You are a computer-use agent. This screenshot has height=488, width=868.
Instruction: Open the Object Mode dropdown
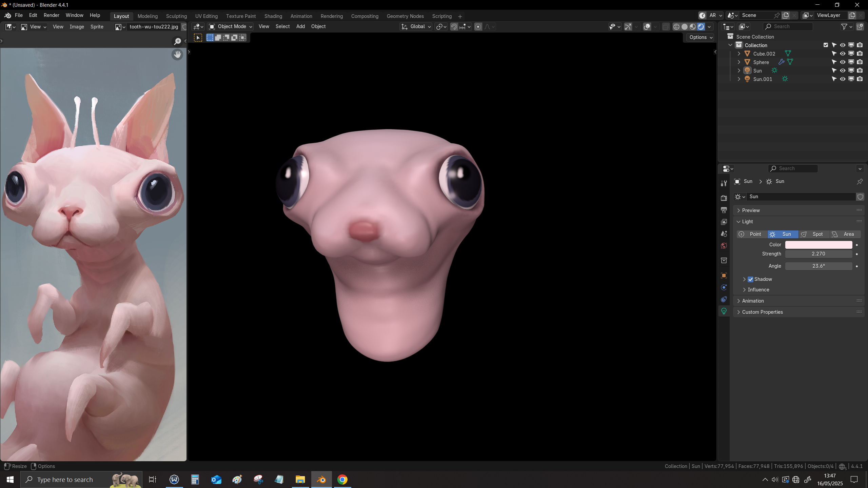(x=230, y=27)
